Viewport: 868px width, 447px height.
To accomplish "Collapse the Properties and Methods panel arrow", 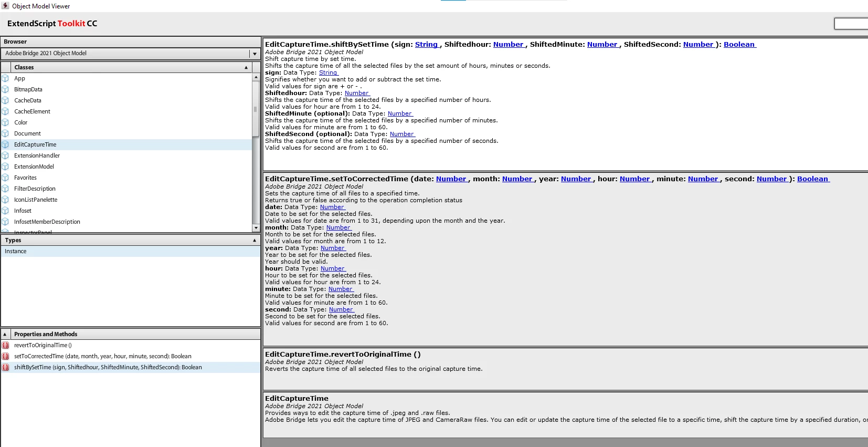I will pos(5,334).
